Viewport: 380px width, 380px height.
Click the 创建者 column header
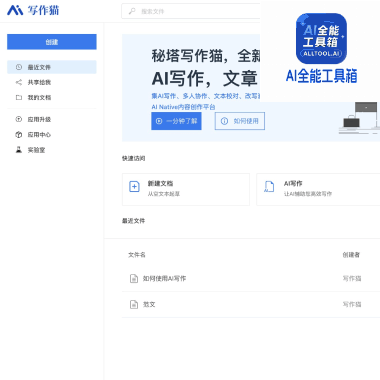[351, 255]
